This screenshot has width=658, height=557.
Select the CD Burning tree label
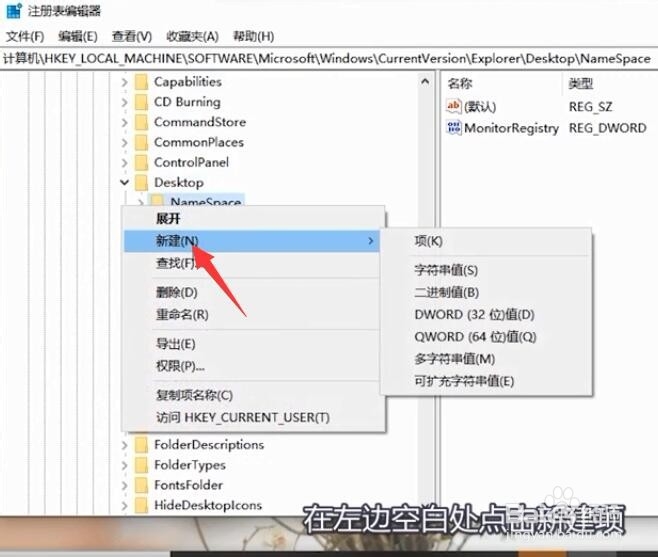187,102
